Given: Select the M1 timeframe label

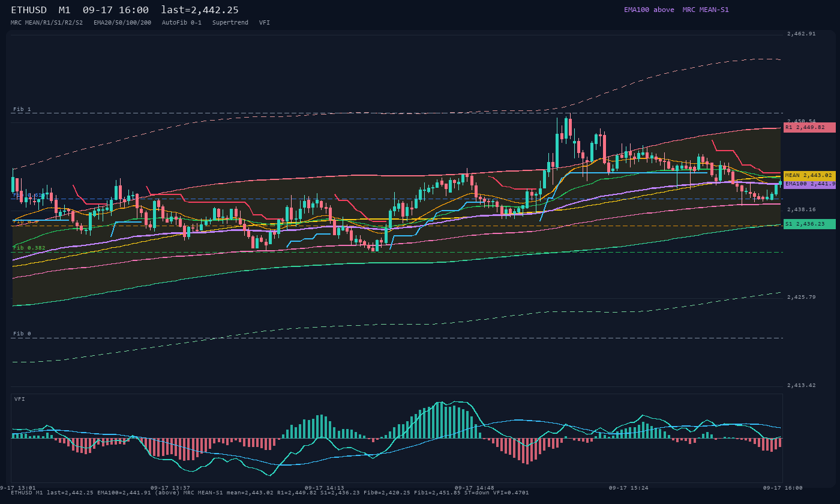Looking at the screenshot, I should point(64,10).
